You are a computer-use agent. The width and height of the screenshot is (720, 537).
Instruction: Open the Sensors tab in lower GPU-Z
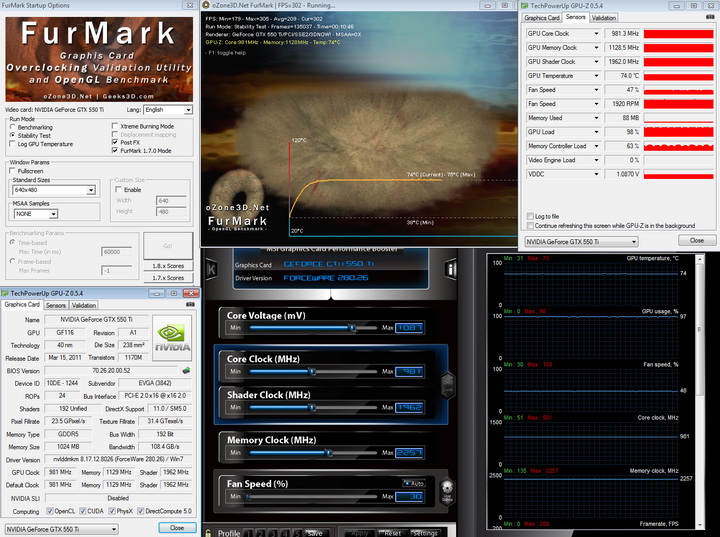56,305
